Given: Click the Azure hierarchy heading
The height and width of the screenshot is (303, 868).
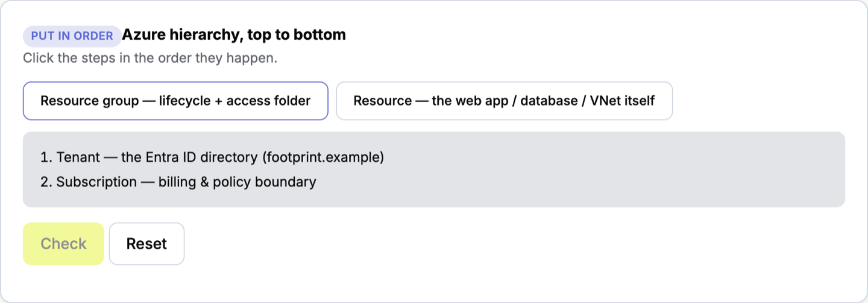Looking at the screenshot, I should (234, 34).
